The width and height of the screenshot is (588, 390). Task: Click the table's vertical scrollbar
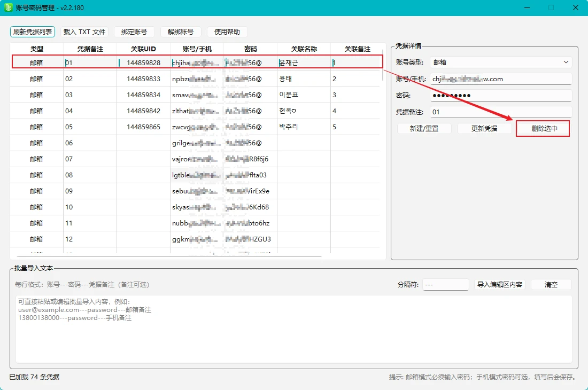383,65
